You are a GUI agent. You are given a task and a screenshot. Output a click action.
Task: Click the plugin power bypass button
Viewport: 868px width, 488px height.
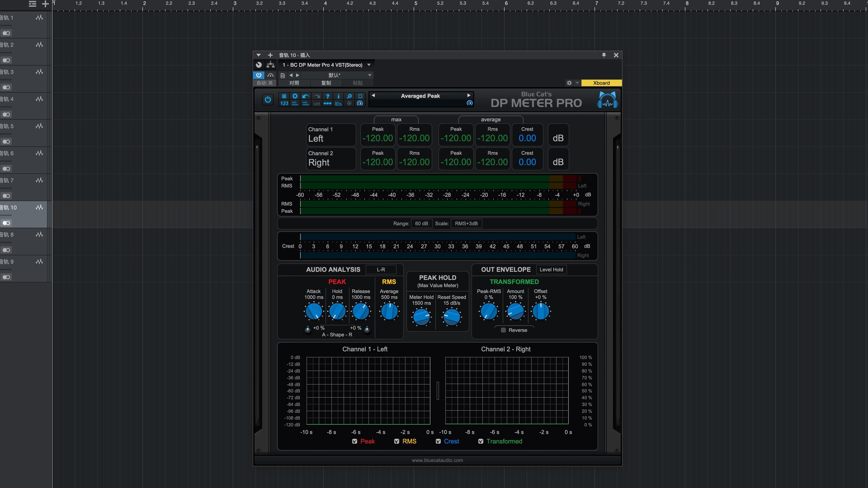point(268,100)
